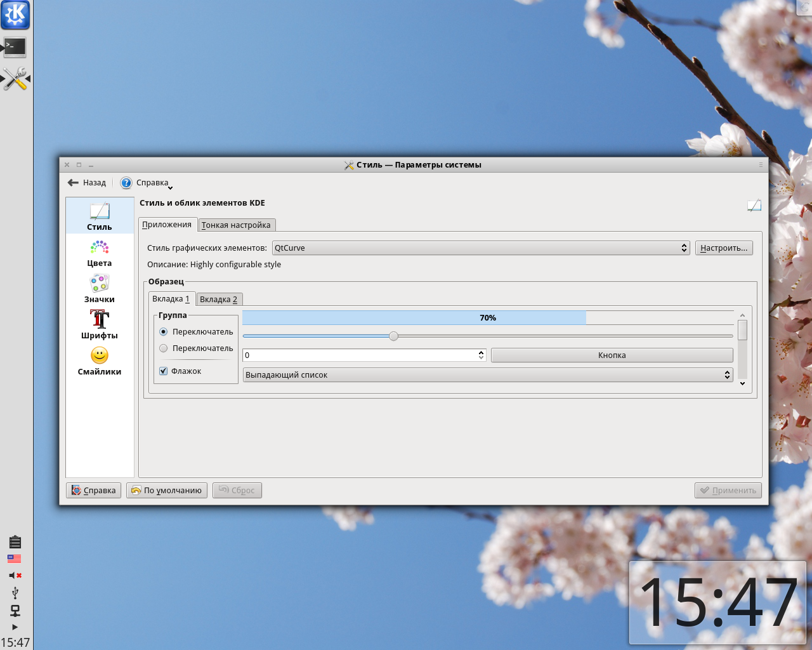Click the preview scrollbar down arrow
Viewport: 812px width, 650px height.
[x=743, y=383]
